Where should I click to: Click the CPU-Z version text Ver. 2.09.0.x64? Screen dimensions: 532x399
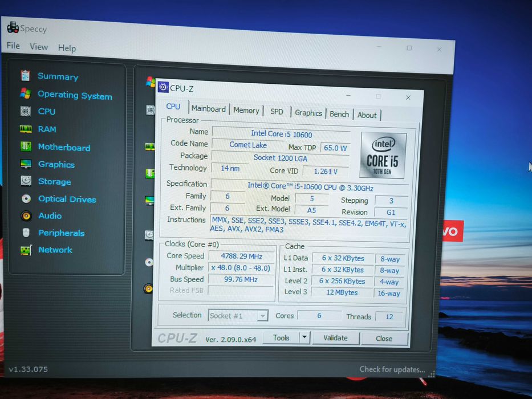231,340
